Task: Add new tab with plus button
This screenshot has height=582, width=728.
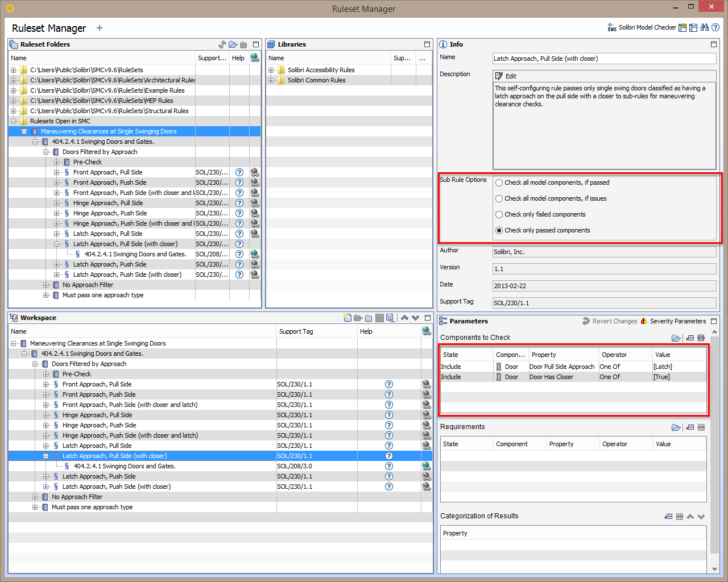Action: (100, 28)
